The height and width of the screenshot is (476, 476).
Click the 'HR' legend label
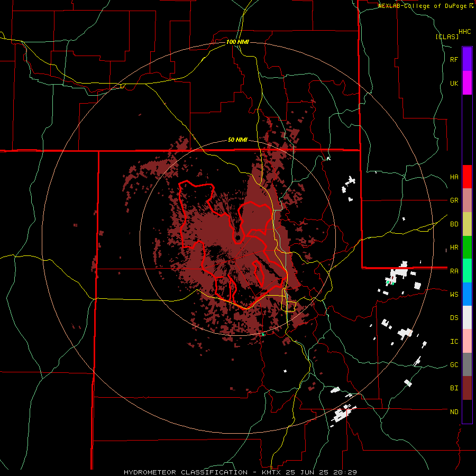click(454, 248)
